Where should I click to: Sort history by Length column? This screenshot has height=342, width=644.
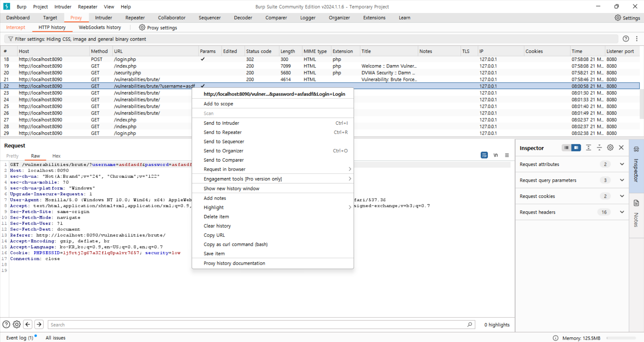point(291,51)
